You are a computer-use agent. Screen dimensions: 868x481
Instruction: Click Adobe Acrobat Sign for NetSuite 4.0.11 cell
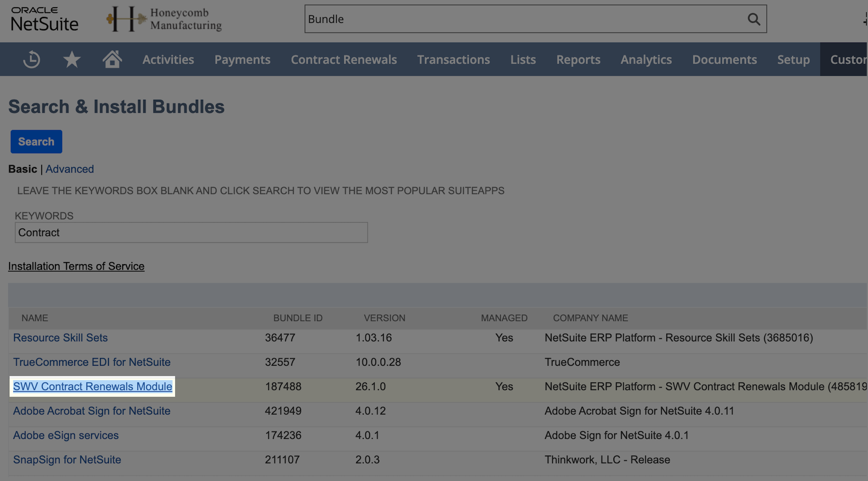(639, 411)
